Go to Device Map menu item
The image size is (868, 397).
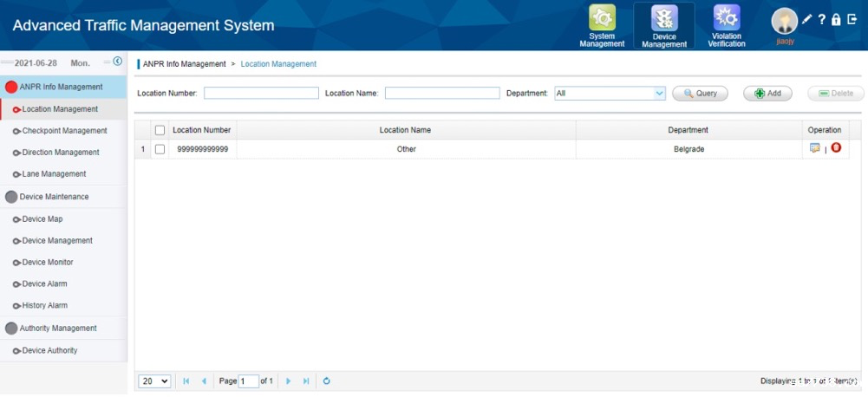(x=42, y=219)
